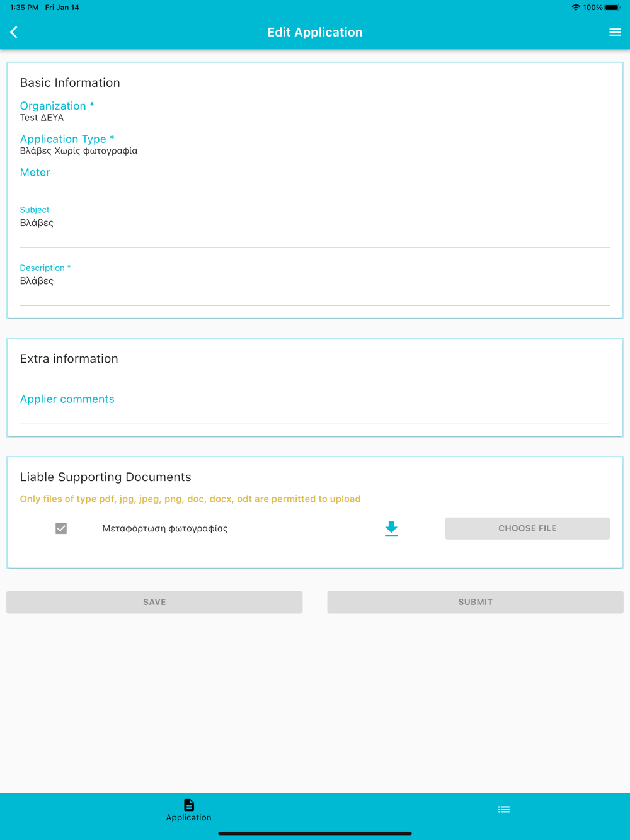
Task: Click the Edit Application title
Action: click(315, 32)
